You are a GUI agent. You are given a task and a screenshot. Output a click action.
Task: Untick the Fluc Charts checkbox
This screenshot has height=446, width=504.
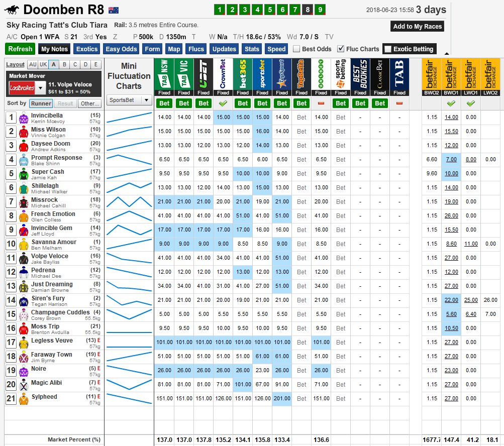[341, 49]
